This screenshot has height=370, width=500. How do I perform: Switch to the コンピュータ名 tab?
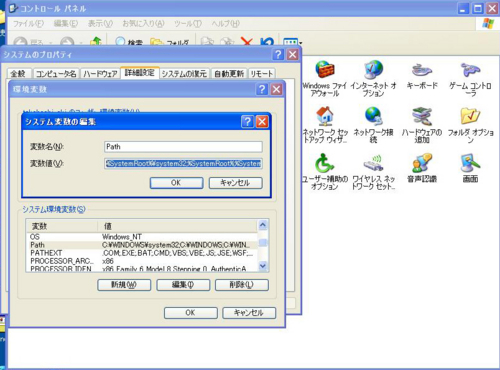pos(56,73)
